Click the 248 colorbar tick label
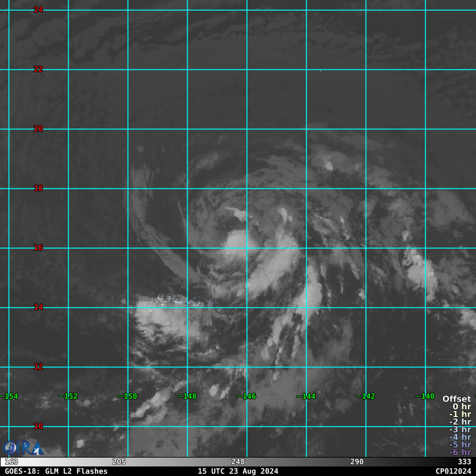Image resolution: width=476 pixels, height=476 pixels. 238,462
